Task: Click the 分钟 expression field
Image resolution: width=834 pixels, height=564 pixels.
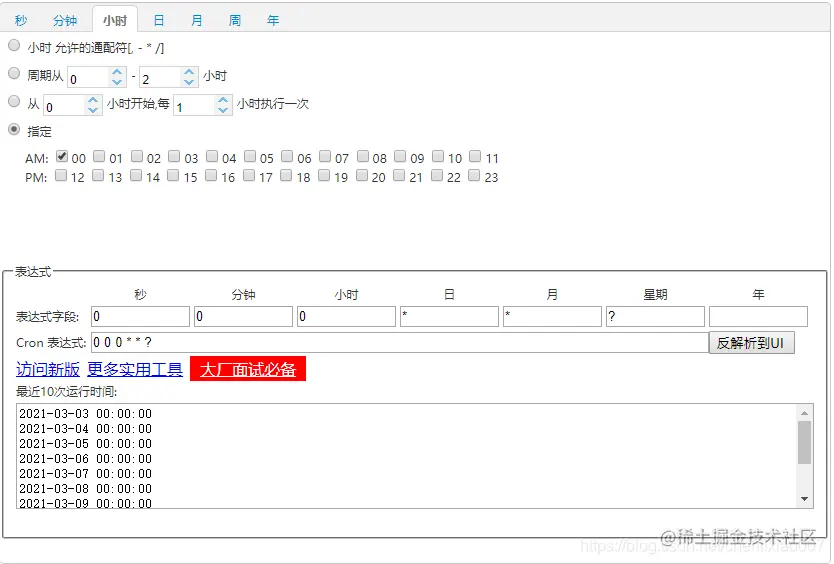Action: [x=244, y=316]
